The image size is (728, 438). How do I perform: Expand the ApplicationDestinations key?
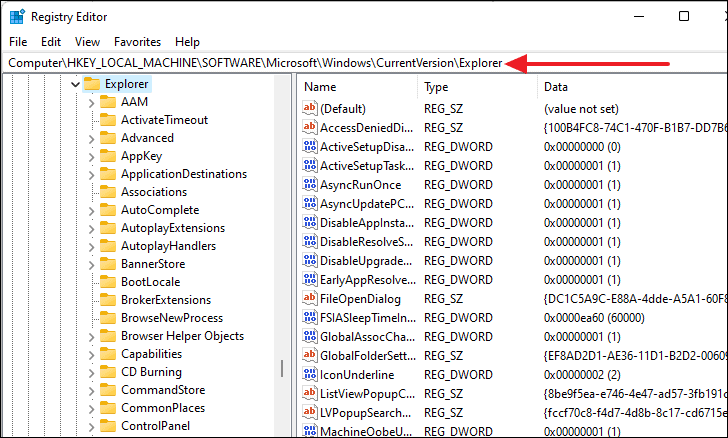click(x=91, y=175)
